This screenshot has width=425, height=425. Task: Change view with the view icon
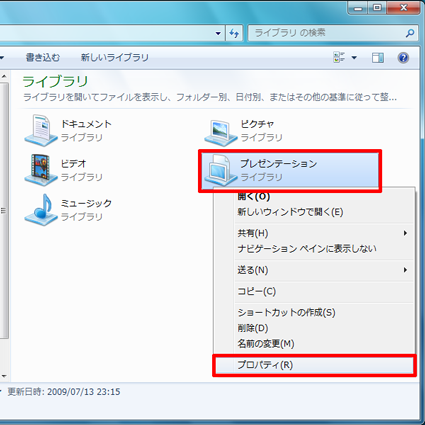click(339, 58)
